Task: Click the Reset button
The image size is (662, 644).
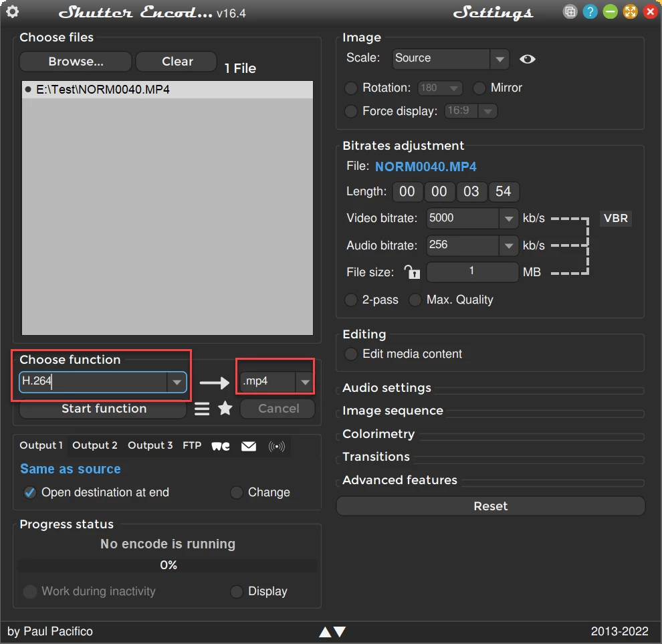Action: tap(491, 506)
